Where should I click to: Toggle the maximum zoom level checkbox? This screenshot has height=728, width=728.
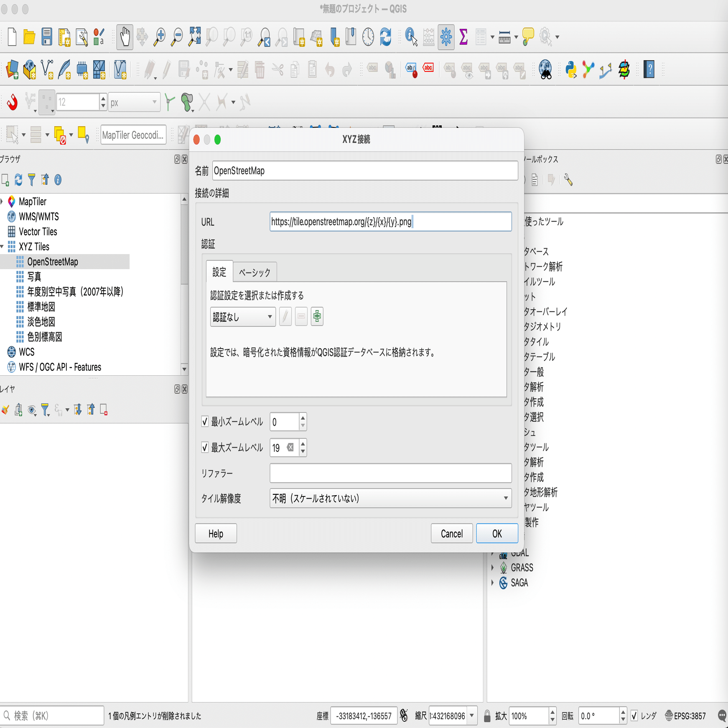[205, 447]
